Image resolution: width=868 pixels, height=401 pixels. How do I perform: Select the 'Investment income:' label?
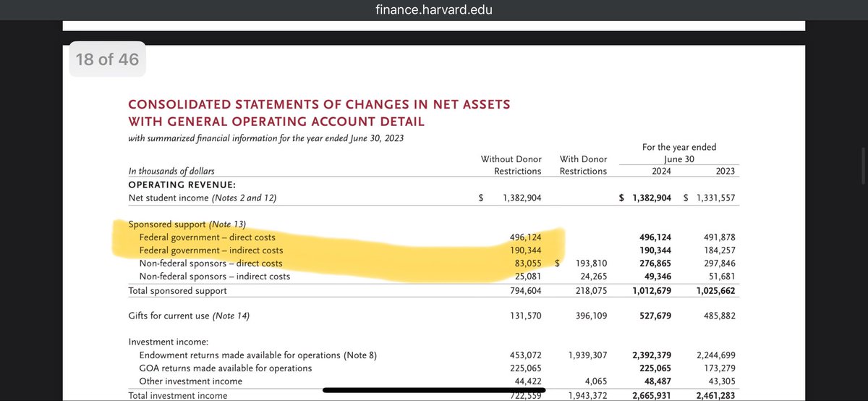coord(168,342)
